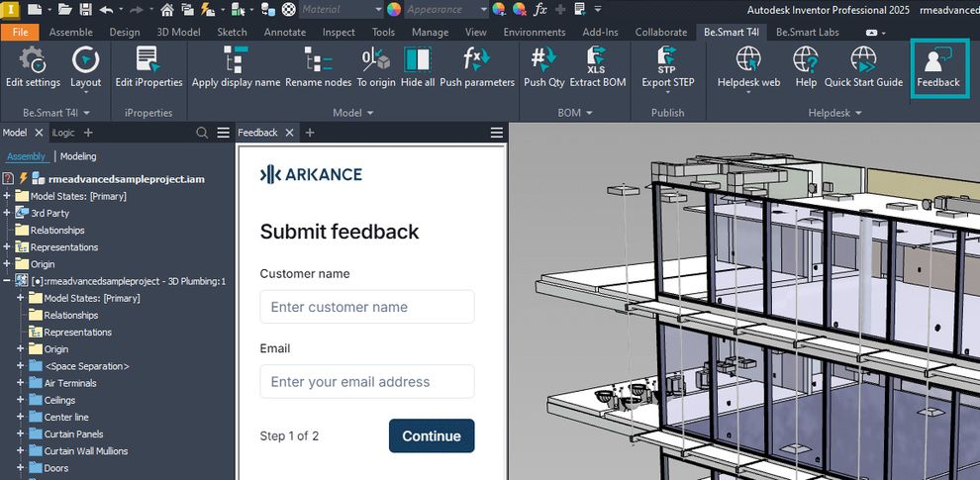This screenshot has height=480, width=980.
Task: Expand the Curtain Panels node
Action: [x=20, y=433]
